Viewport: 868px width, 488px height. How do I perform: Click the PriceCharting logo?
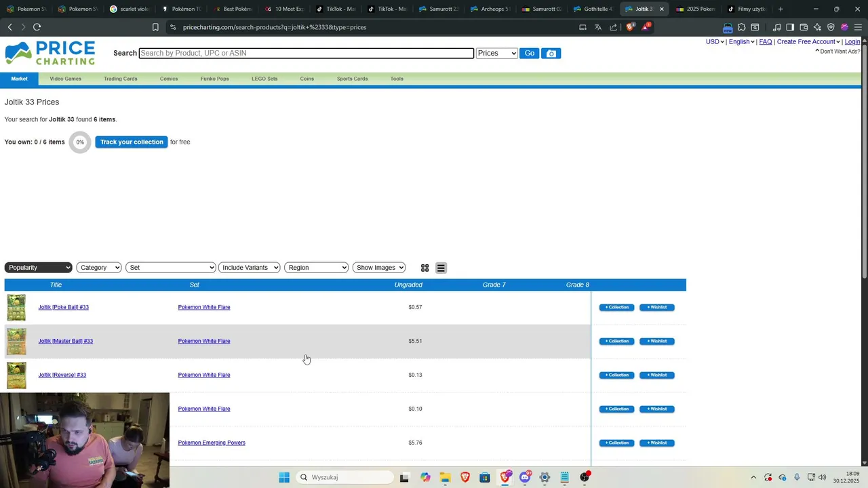click(50, 53)
